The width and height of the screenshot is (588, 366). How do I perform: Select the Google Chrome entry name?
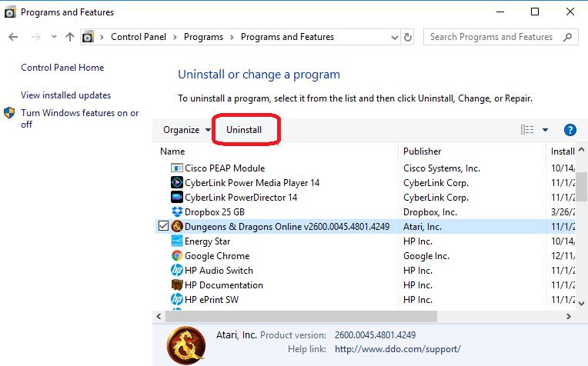217,256
